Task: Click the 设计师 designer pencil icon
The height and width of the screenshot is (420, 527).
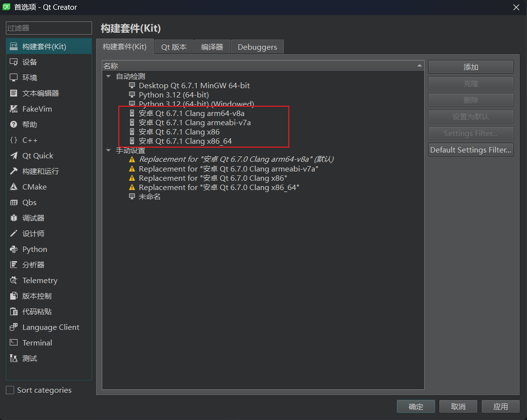Action: [14, 233]
